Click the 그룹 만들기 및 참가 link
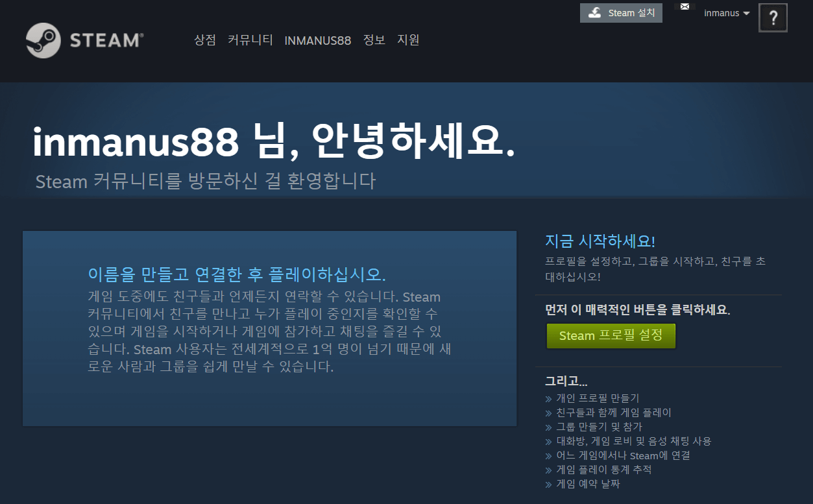 point(599,427)
